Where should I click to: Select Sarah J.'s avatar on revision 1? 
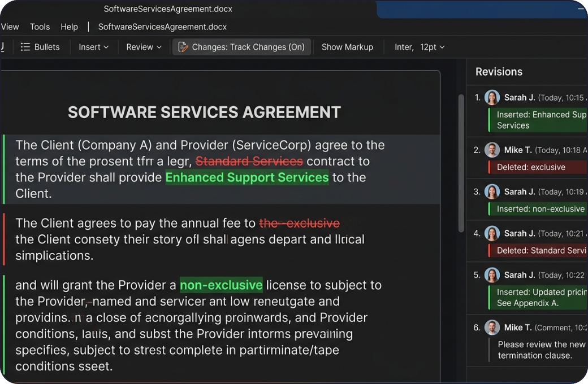pyautogui.click(x=492, y=97)
